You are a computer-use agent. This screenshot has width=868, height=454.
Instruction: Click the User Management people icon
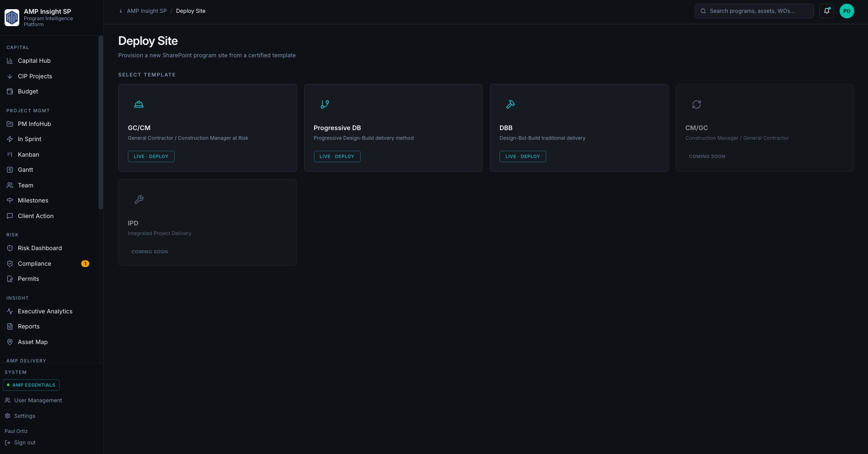pos(7,400)
